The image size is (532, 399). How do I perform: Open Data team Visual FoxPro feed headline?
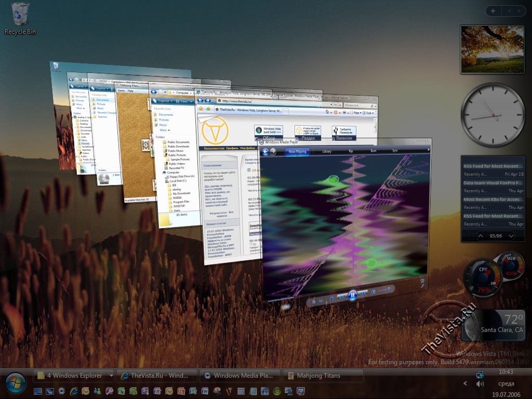tap(493, 182)
